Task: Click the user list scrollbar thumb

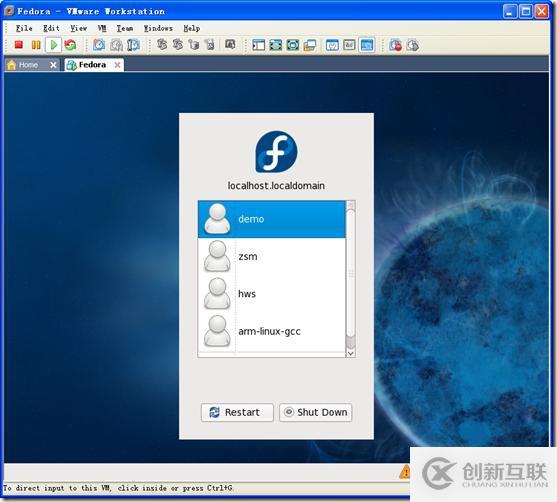Action: click(x=350, y=273)
